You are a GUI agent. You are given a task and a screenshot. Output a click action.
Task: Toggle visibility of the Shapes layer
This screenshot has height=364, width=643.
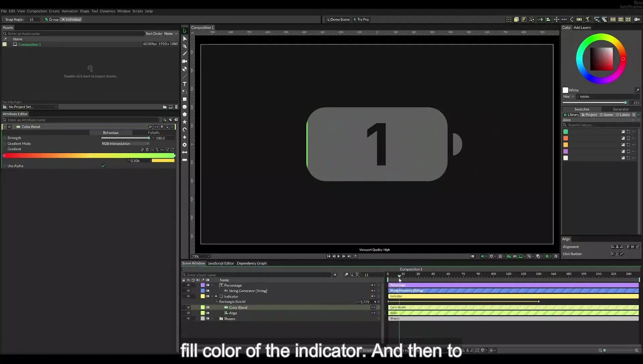coord(188,319)
